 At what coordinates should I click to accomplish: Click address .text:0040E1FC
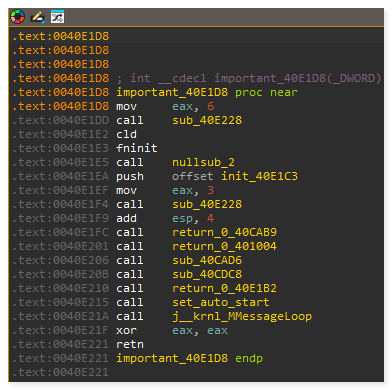(x=60, y=232)
